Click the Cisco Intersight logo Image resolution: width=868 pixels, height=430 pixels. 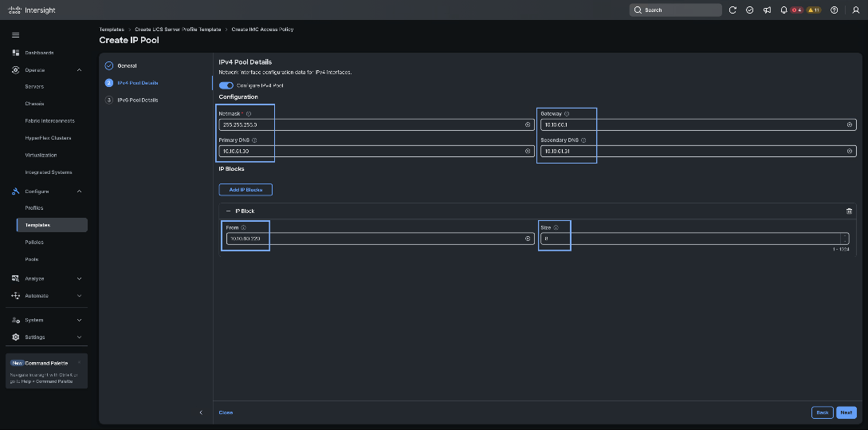pyautogui.click(x=32, y=10)
